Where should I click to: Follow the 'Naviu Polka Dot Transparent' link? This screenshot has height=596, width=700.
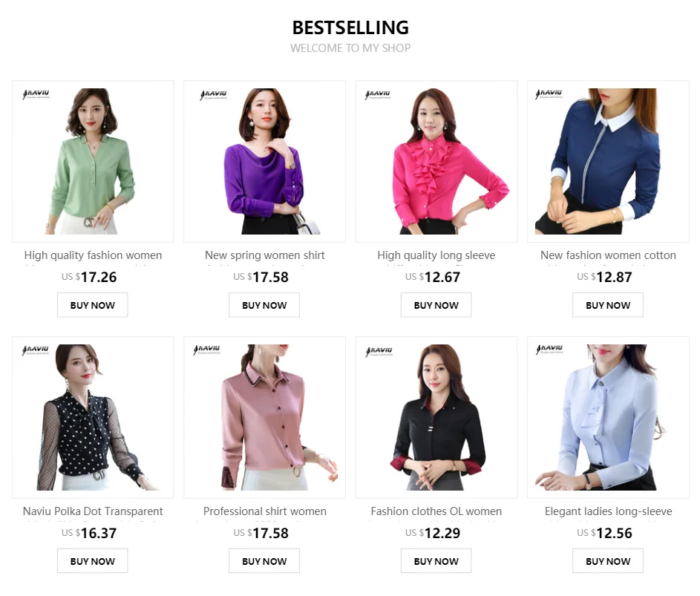coord(93,511)
